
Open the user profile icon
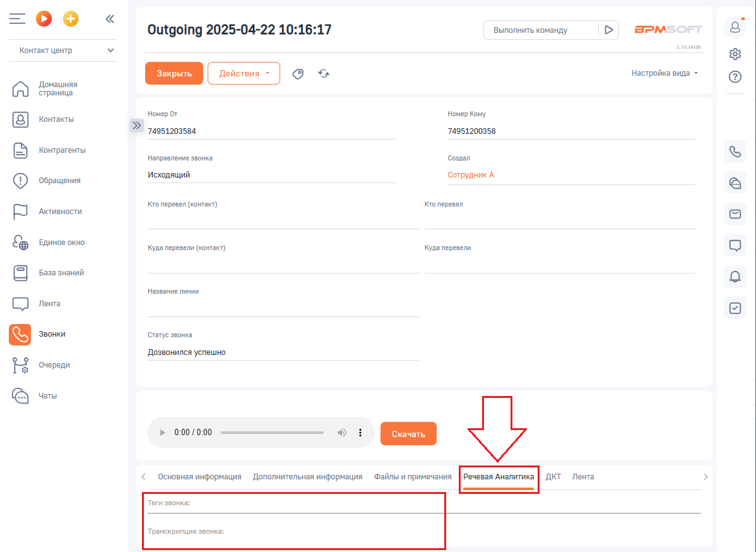point(735,27)
